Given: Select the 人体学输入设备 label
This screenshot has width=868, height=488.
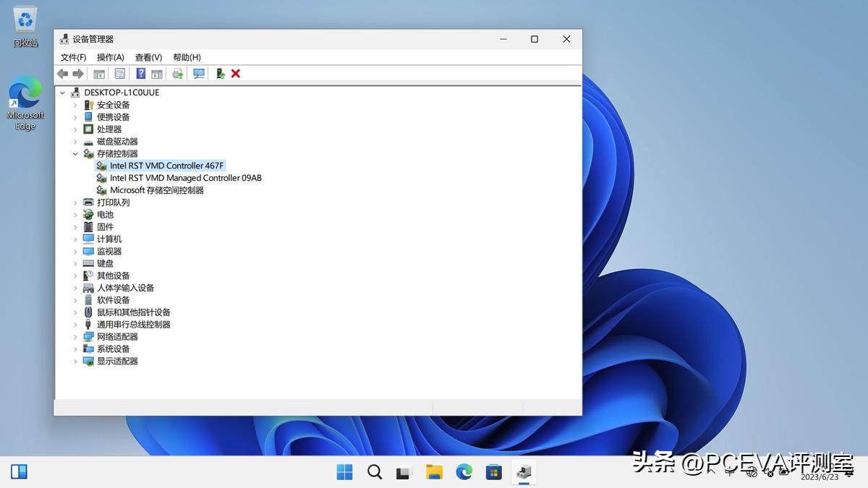Looking at the screenshot, I should point(126,288).
